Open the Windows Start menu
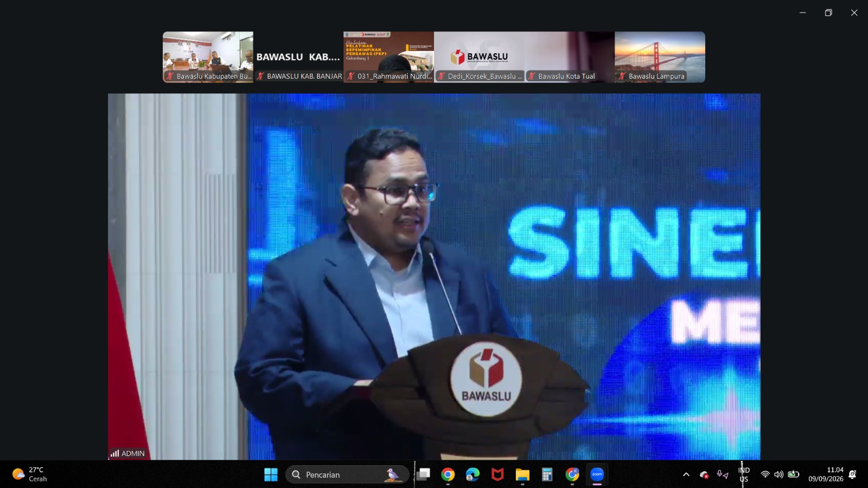Screen dimensions: 868x488 point(271,475)
